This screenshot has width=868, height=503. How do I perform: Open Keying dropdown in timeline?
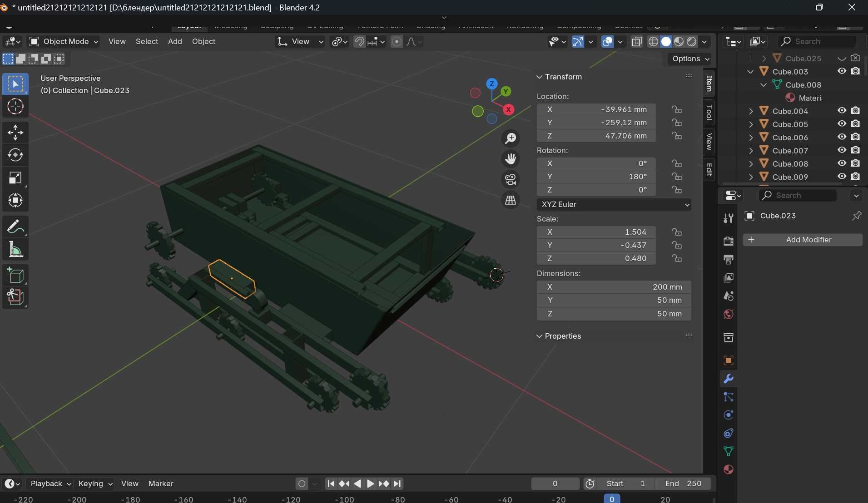95,484
